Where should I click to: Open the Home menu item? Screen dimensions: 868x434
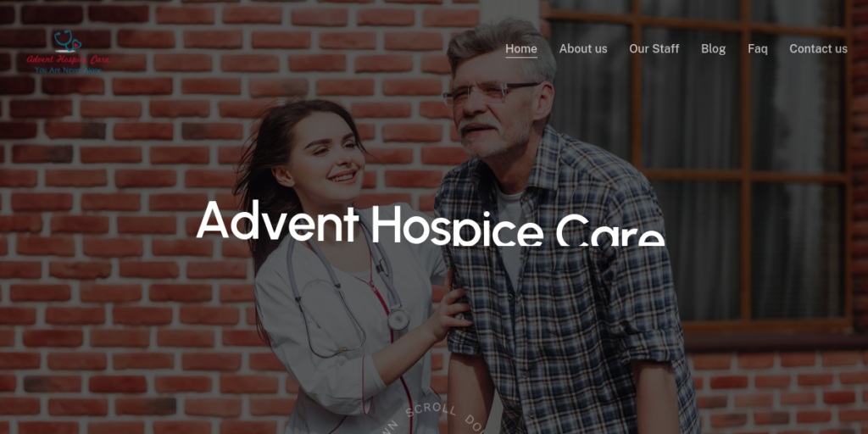click(x=521, y=48)
